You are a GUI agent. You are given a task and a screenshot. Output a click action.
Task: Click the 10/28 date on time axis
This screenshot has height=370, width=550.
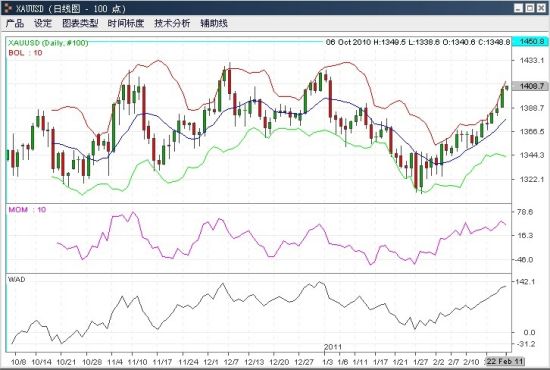point(92,362)
